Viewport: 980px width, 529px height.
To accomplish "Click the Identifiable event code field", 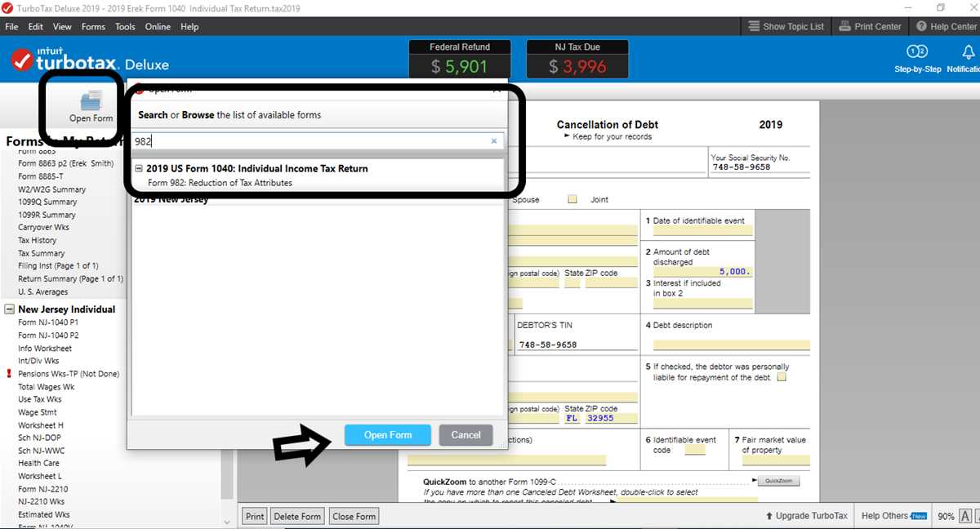I will [695, 449].
